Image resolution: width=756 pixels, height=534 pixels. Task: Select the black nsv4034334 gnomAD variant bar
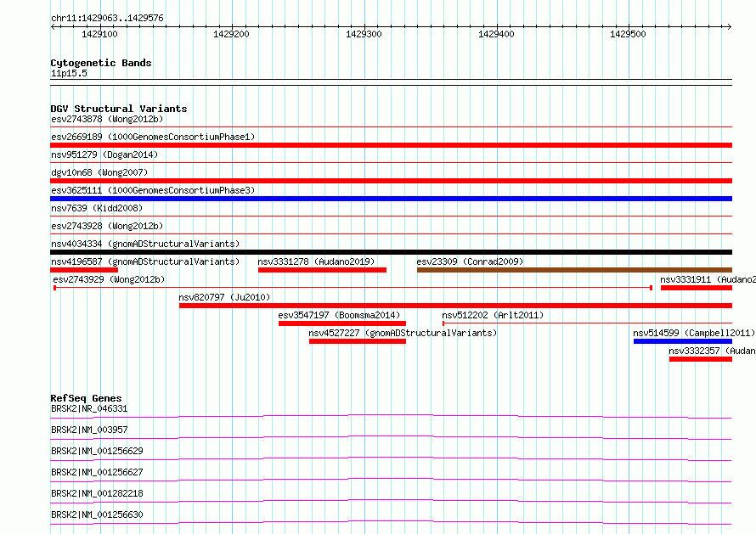tap(391, 252)
